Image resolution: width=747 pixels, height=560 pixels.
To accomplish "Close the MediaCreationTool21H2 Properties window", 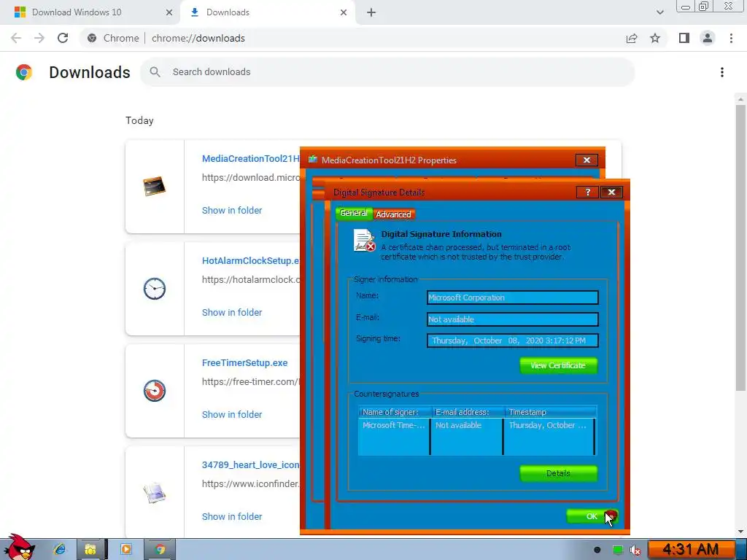I will [587, 160].
